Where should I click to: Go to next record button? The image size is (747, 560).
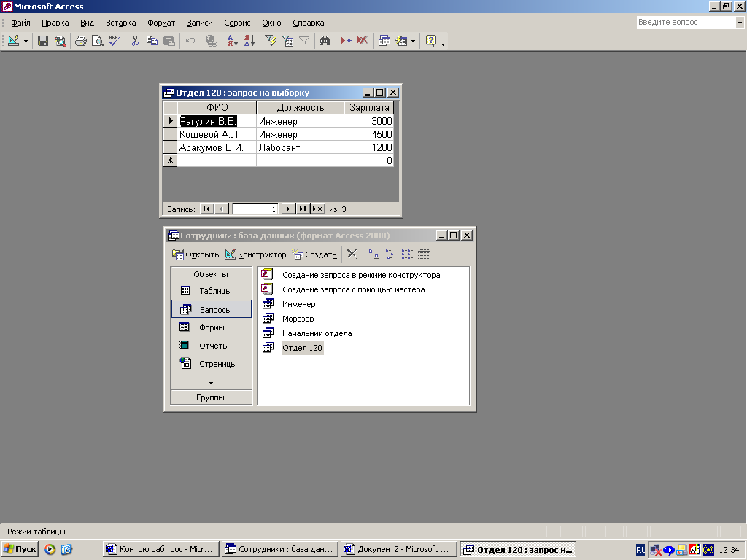[x=287, y=209]
